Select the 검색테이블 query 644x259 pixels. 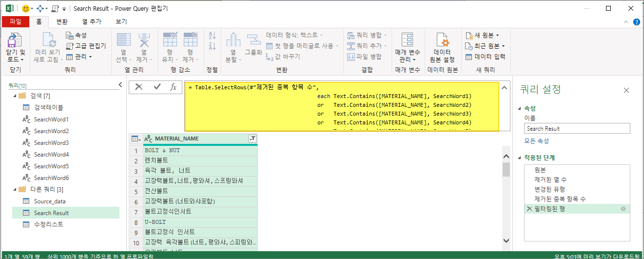66,107
